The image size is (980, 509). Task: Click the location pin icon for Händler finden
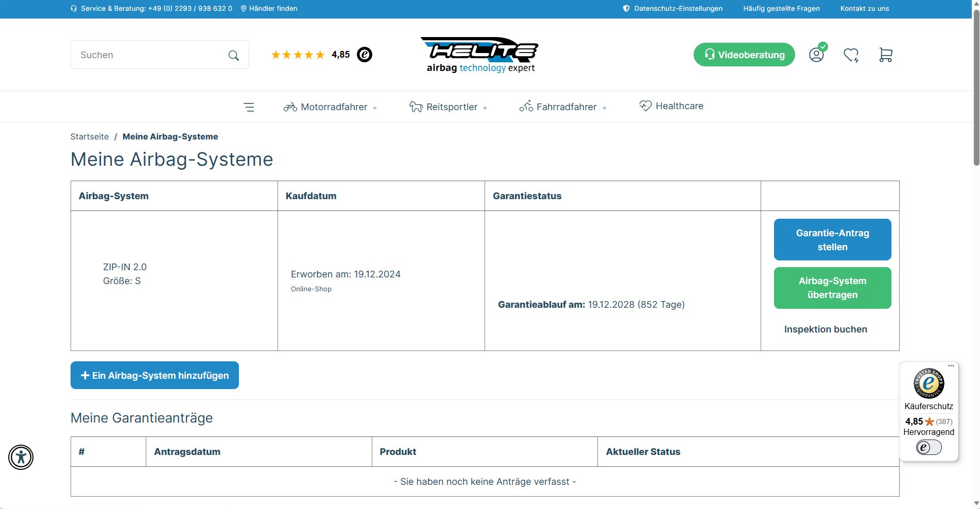244,9
